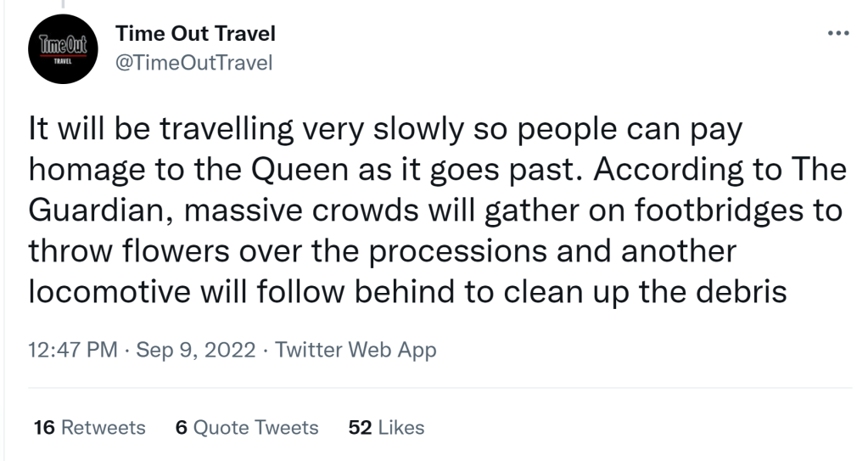
Task: Open the Twitter Web App source link
Action: tap(356, 350)
